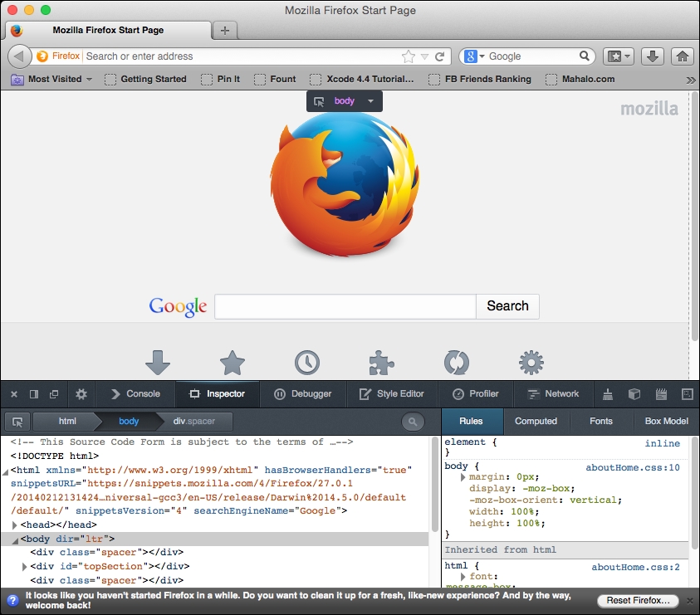Open the Toolbox Options gear
This screenshot has width=700, height=615.
coord(81,393)
